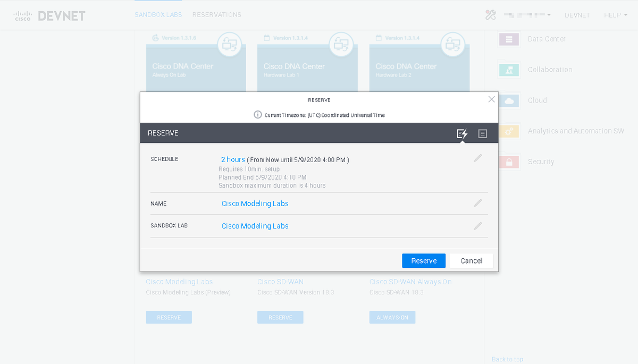Click the Requires 10min. setup text
The image size is (638, 364).
tap(249, 169)
